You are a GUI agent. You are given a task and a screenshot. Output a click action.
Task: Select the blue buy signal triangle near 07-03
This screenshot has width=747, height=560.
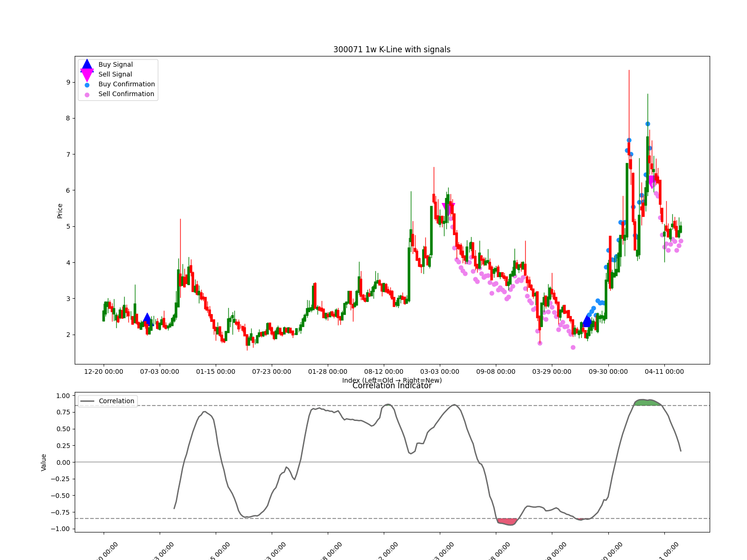(147, 320)
